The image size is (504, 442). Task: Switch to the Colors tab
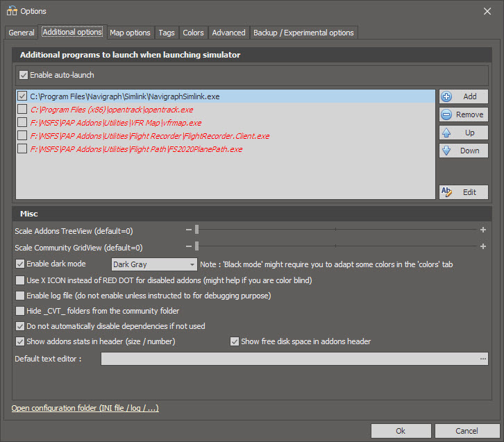point(193,33)
